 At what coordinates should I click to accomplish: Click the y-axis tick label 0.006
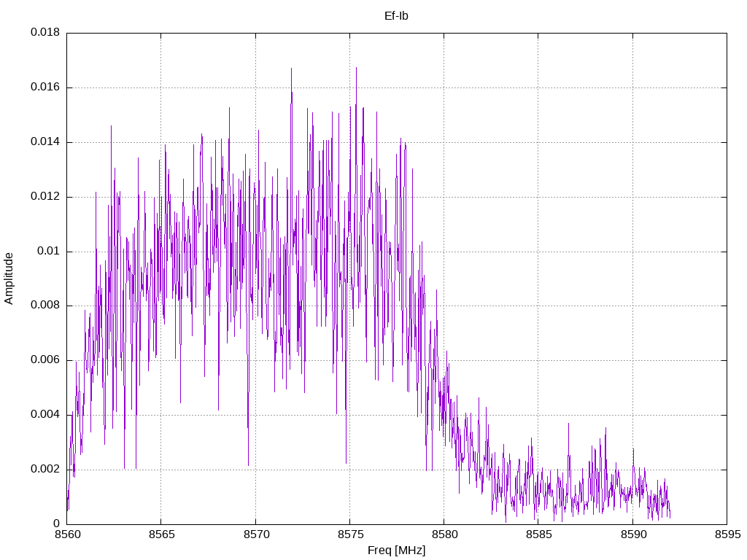45,360
